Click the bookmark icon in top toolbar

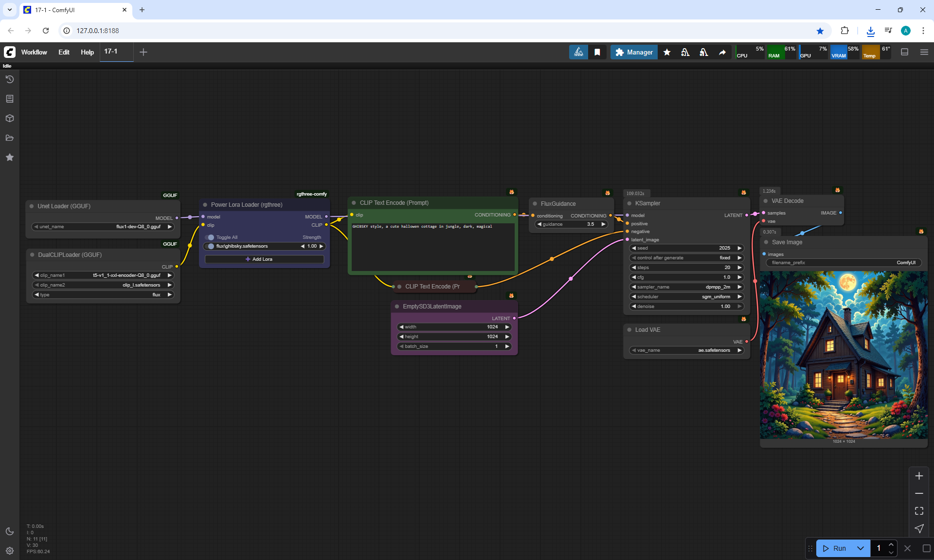coord(597,52)
